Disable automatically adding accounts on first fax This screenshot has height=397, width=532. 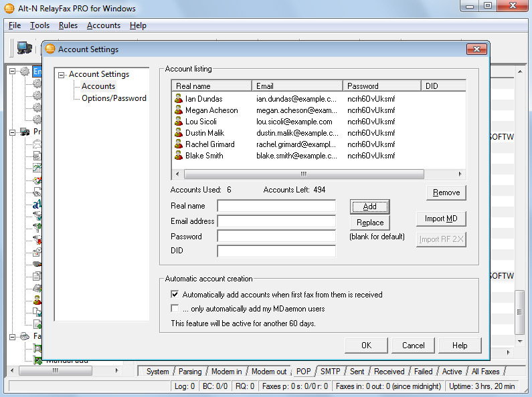(175, 295)
